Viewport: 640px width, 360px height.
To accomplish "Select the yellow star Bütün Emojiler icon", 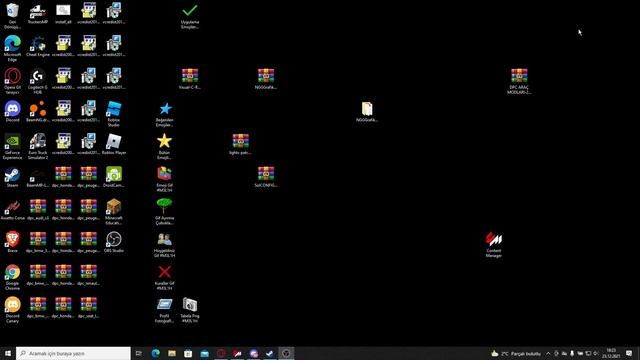I will pos(164,146).
